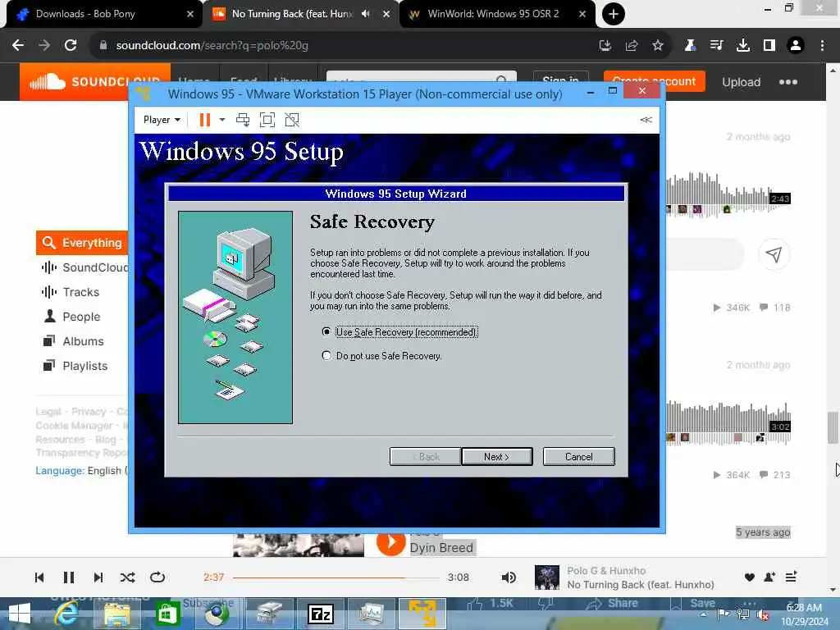Open the Chrome three-dot menu
This screenshot has height=630, width=840.
click(x=822, y=46)
